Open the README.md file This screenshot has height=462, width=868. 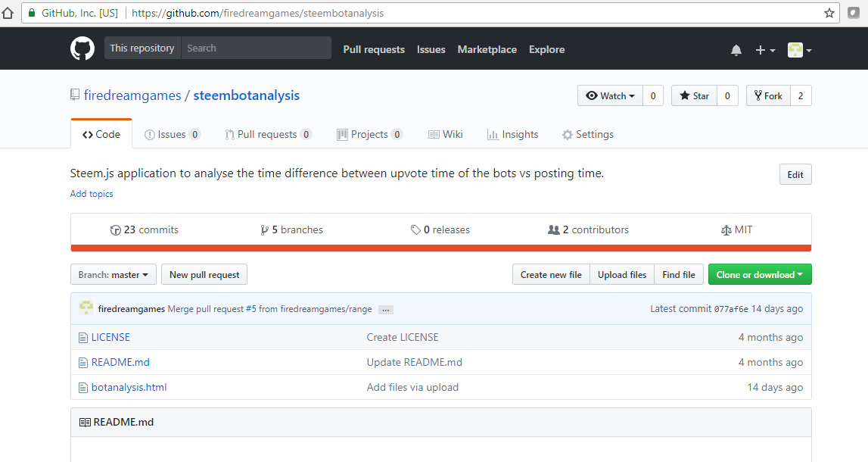120,362
